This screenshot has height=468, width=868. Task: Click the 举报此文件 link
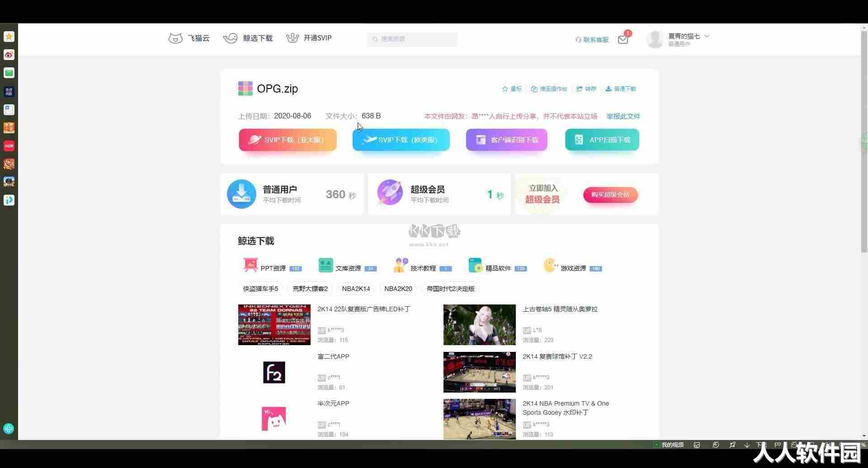click(x=623, y=116)
